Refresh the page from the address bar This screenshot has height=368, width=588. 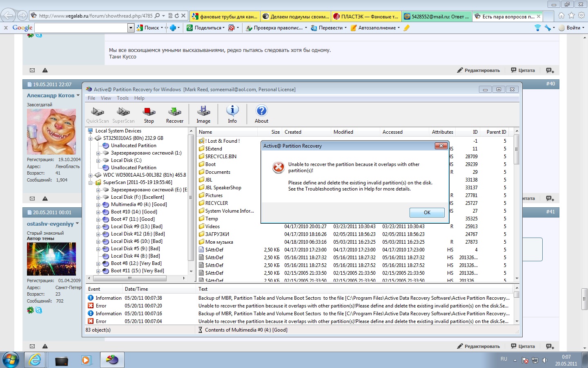point(177,16)
